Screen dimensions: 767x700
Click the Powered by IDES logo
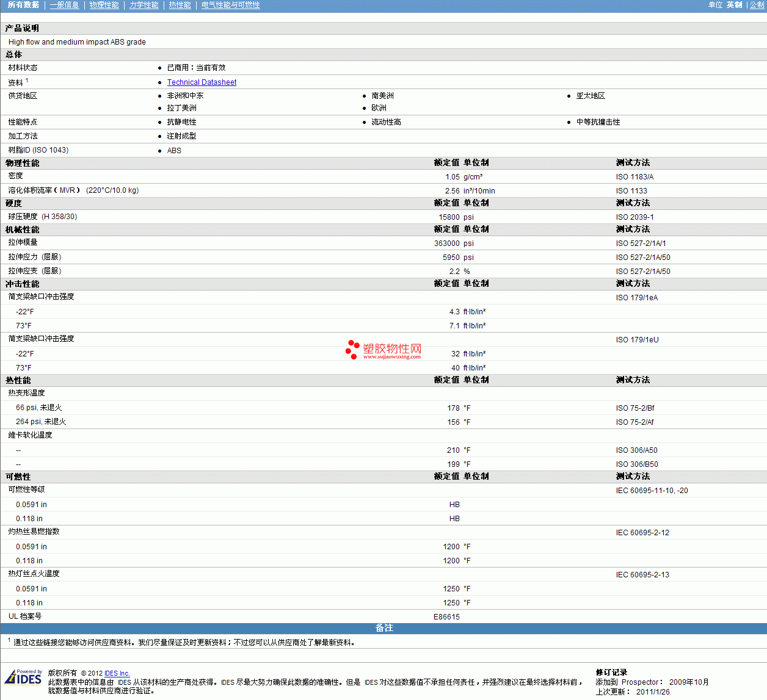[23, 677]
